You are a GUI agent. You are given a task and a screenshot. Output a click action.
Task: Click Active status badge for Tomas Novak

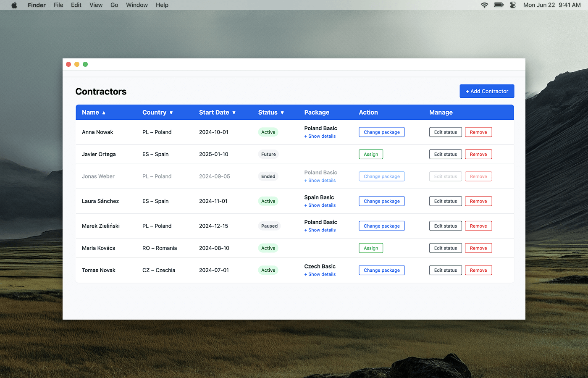[268, 270]
